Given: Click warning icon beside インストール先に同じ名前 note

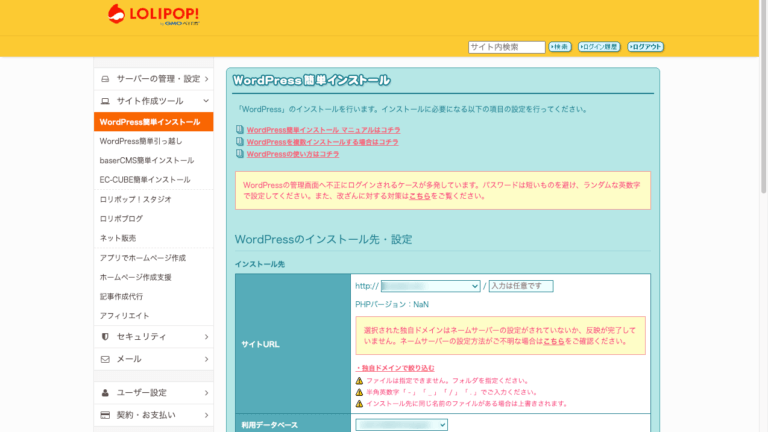Looking at the screenshot, I should coord(360,404).
